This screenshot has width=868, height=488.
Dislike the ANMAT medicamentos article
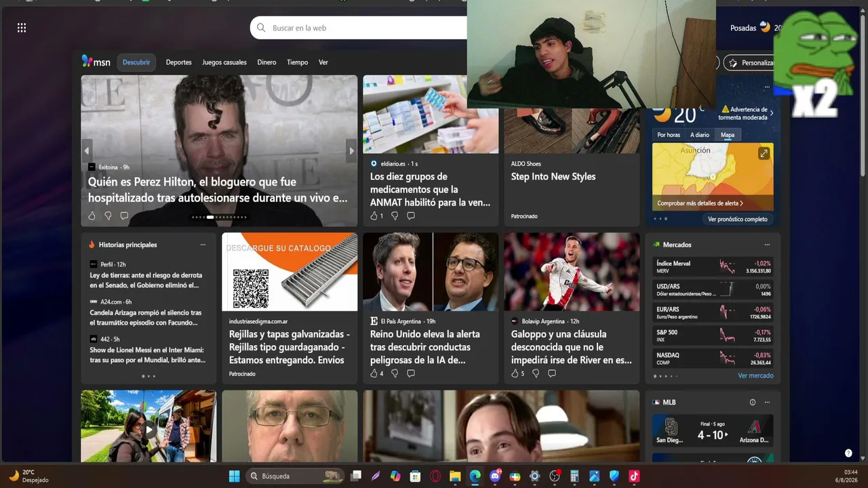click(x=395, y=216)
